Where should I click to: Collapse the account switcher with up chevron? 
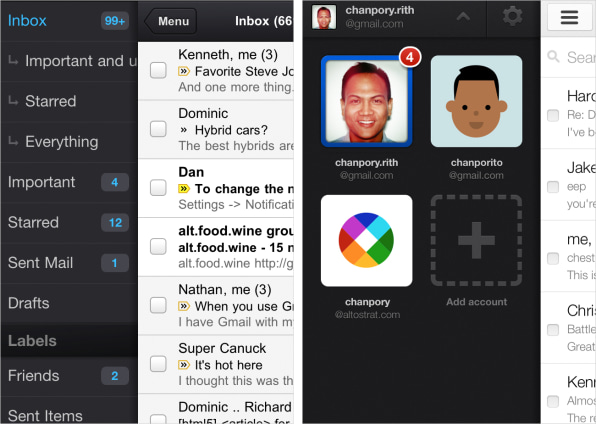tap(463, 17)
